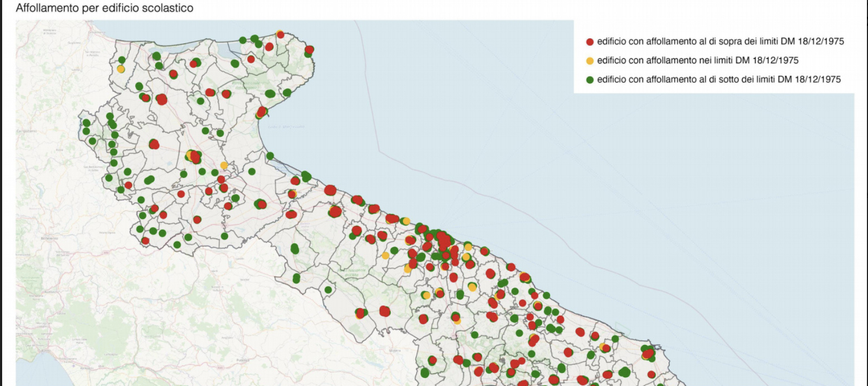Select the red marker at Gargano's easternmost tip
The image size is (868, 386).
pos(309,50)
